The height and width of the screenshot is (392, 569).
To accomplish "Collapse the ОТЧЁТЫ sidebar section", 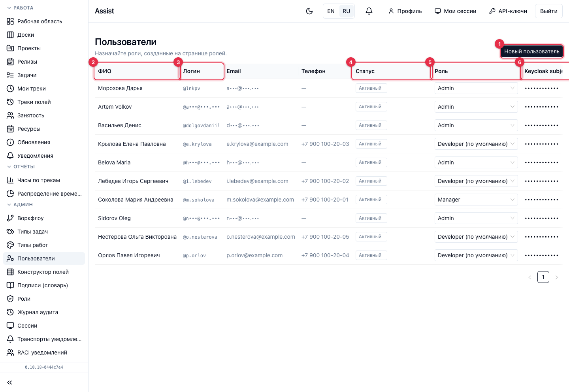I will click(x=21, y=167).
